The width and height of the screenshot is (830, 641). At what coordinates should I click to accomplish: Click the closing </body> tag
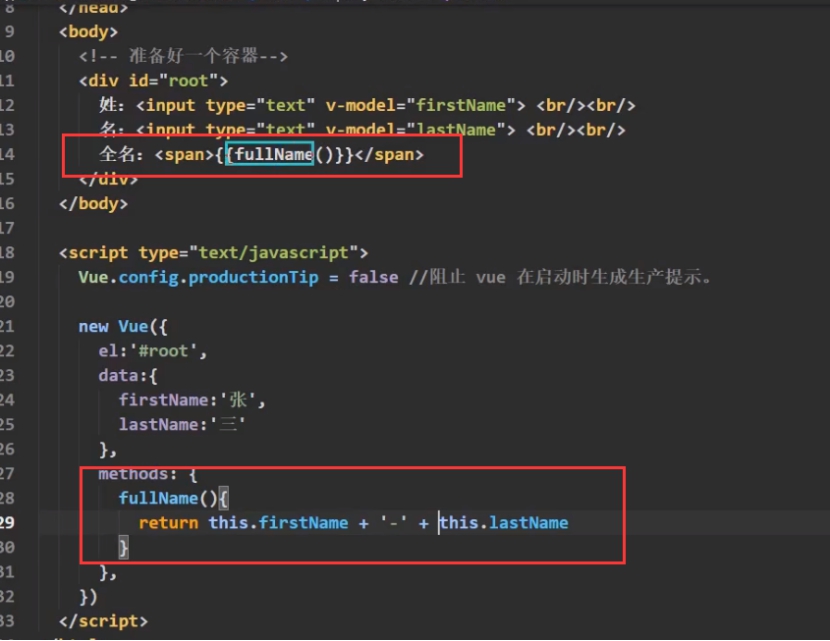pyautogui.click(x=93, y=203)
